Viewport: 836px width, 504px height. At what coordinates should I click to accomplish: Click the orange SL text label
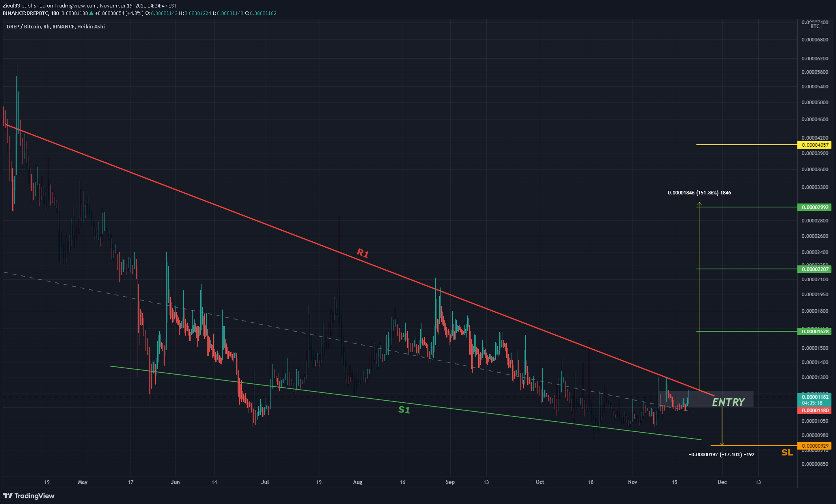point(787,452)
